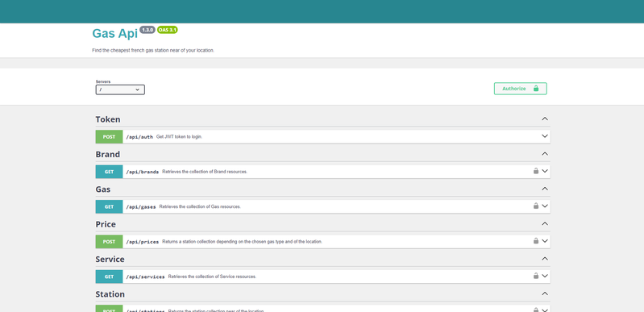The image size is (644, 312).
Task: Expand the GET /api/gases operation chevron
Action: click(545, 206)
